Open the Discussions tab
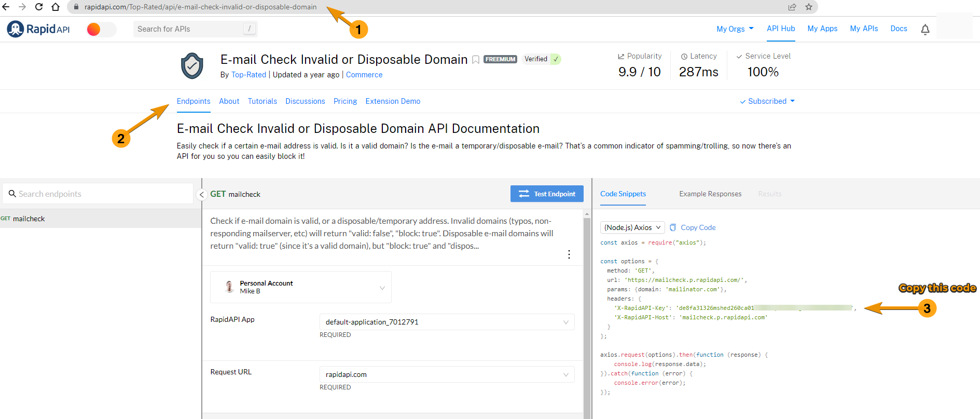Screen dimensions: 980x419 tap(305, 101)
